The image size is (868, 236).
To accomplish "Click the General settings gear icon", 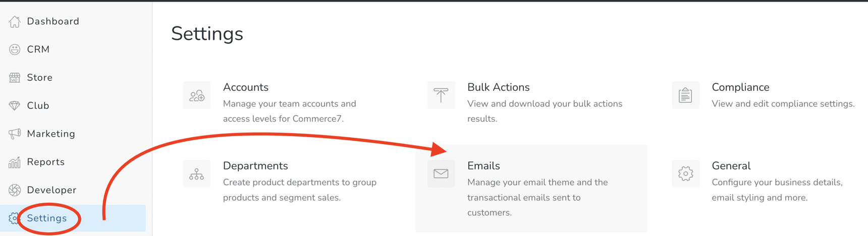I will (685, 174).
